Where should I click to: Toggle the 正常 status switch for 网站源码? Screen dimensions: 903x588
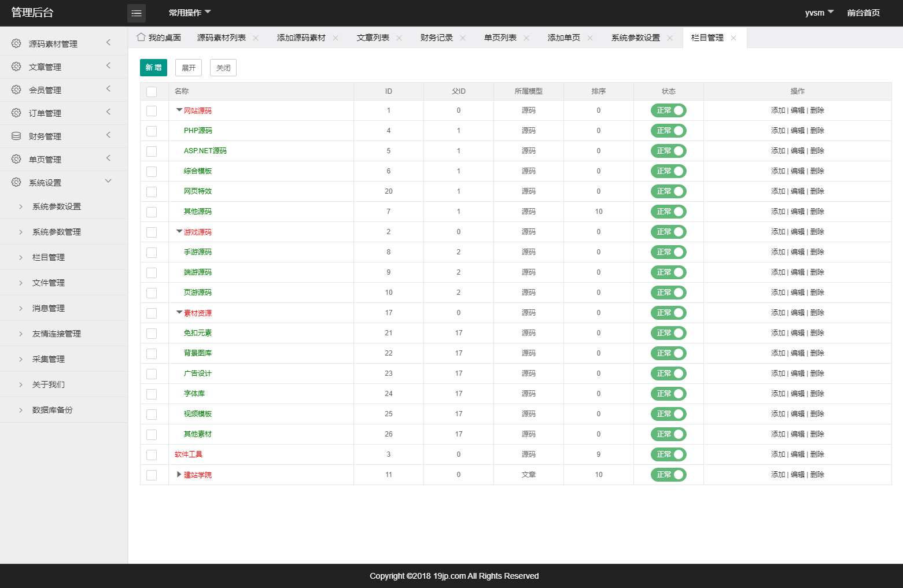click(669, 110)
